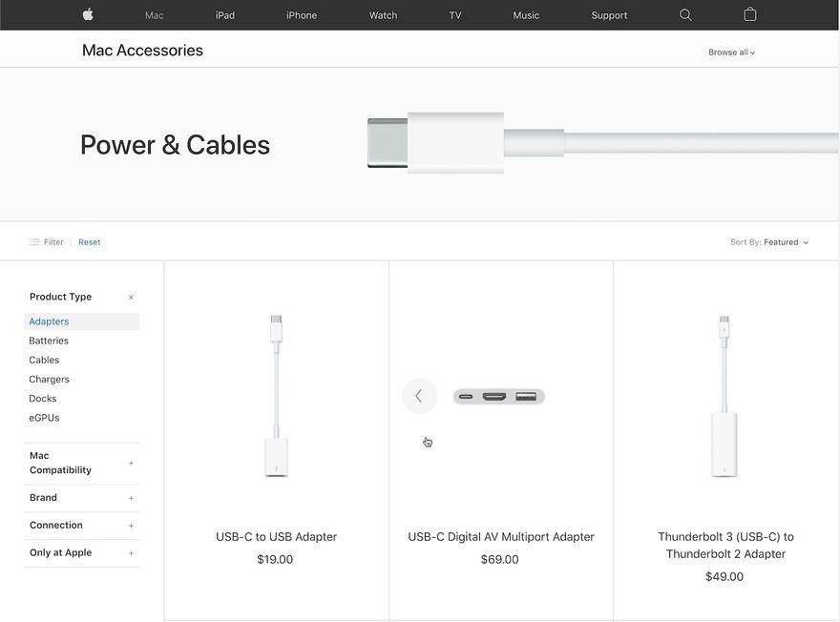Image resolution: width=840 pixels, height=622 pixels.
Task: Collapse Product Type filter with its x icon
Action: (131, 297)
